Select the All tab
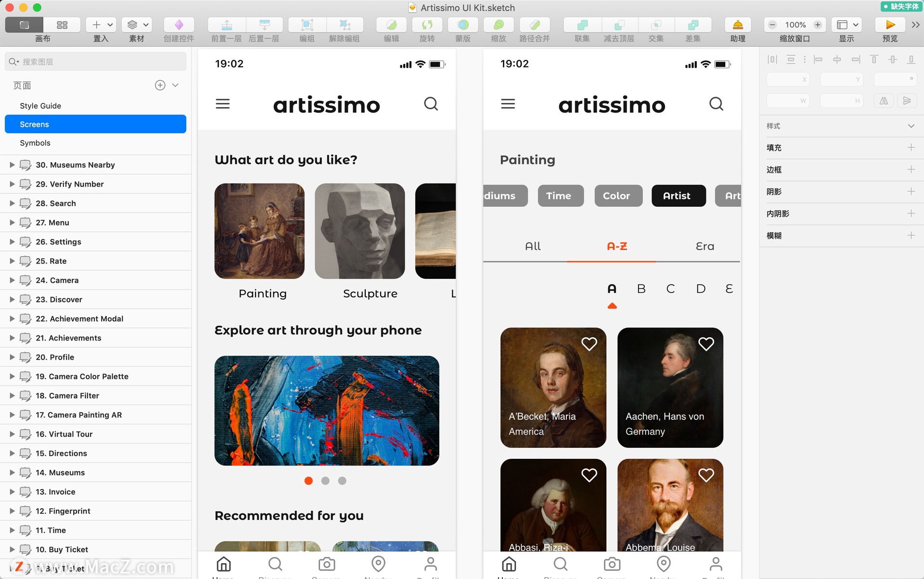 click(533, 246)
